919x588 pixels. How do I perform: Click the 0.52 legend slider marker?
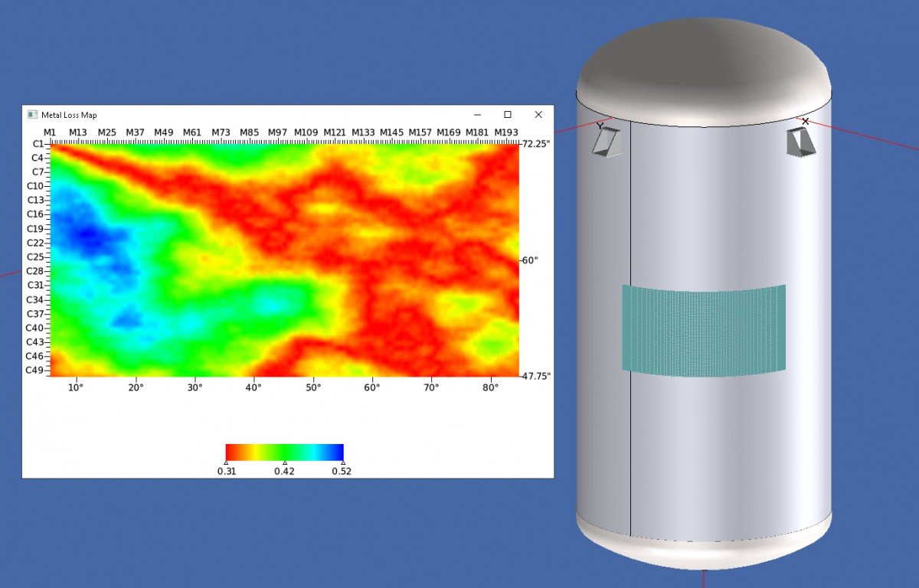point(342,462)
